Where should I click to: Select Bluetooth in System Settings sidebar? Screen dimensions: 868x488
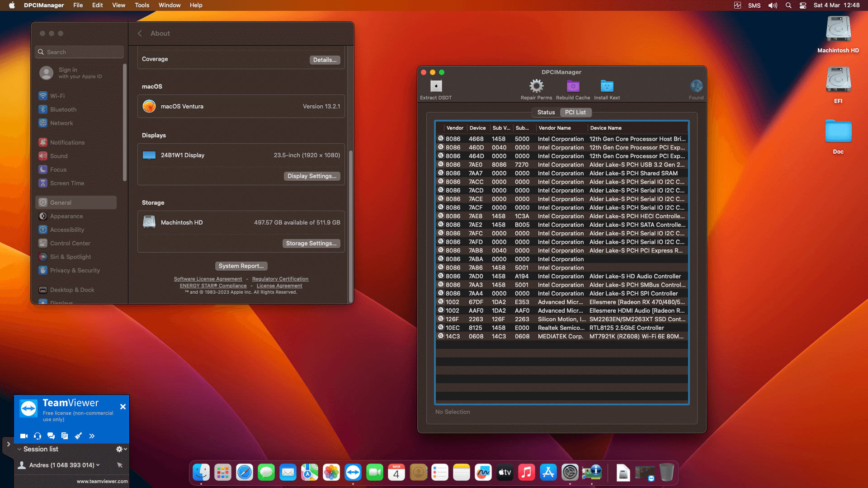click(x=63, y=109)
